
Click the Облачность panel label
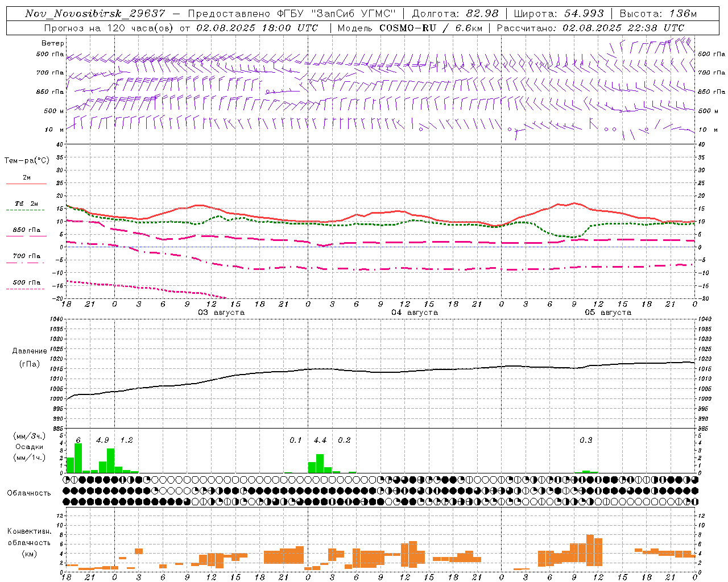click(x=29, y=493)
